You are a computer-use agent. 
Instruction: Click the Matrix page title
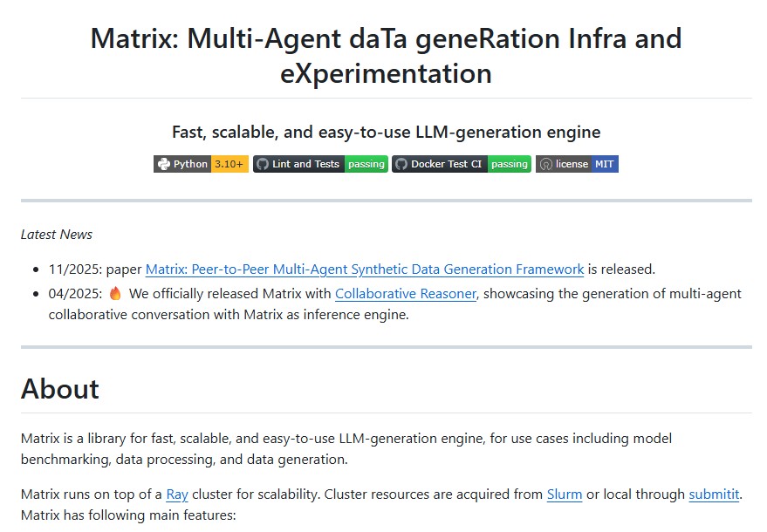(384, 54)
